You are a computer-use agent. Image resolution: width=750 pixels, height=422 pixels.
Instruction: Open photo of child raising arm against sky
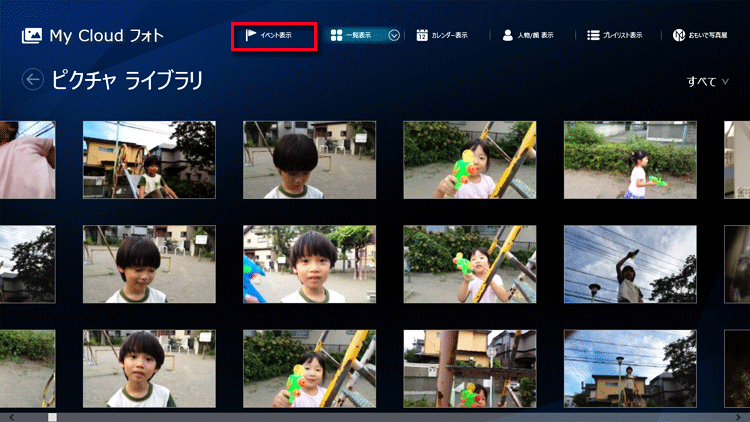pyautogui.click(x=630, y=264)
